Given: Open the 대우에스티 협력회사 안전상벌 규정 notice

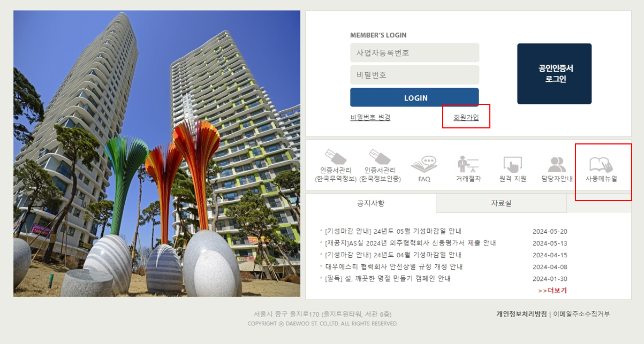Looking at the screenshot, I should (x=394, y=266).
